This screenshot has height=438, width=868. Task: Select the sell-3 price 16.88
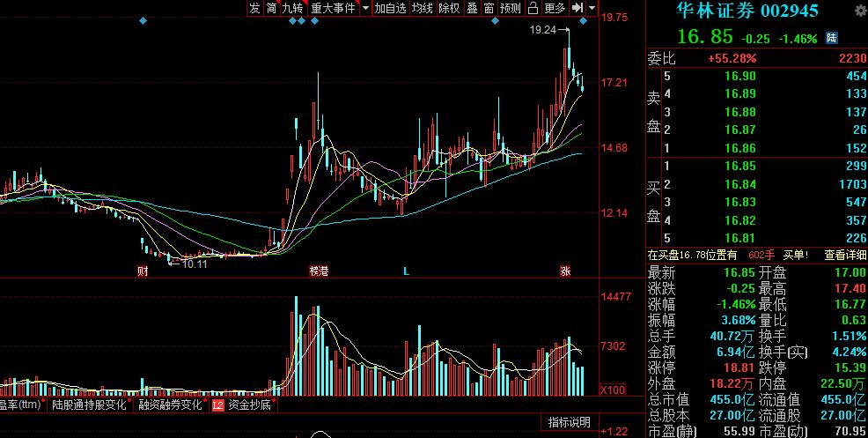[740, 112]
